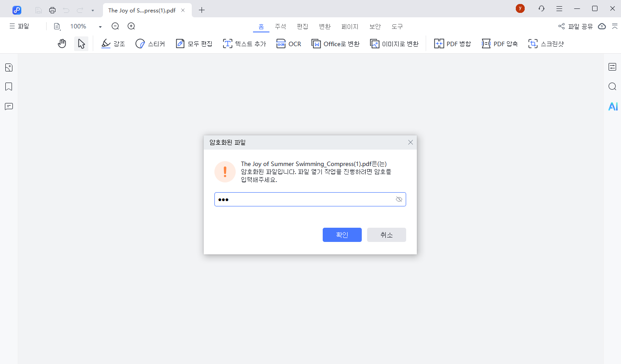The image size is (621, 364).
Task: Switch to the 편집 ribbon tab
Action: [302, 26]
